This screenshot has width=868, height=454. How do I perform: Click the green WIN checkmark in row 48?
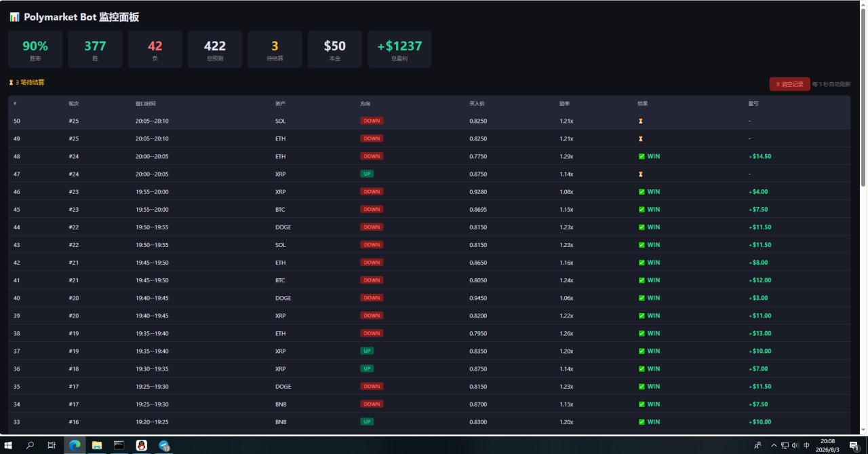642,156
